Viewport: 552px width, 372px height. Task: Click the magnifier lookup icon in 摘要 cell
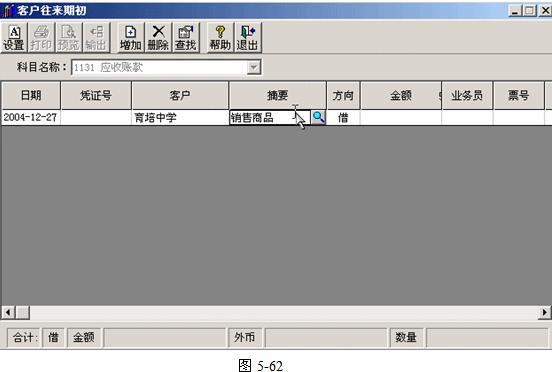(319, 117)
